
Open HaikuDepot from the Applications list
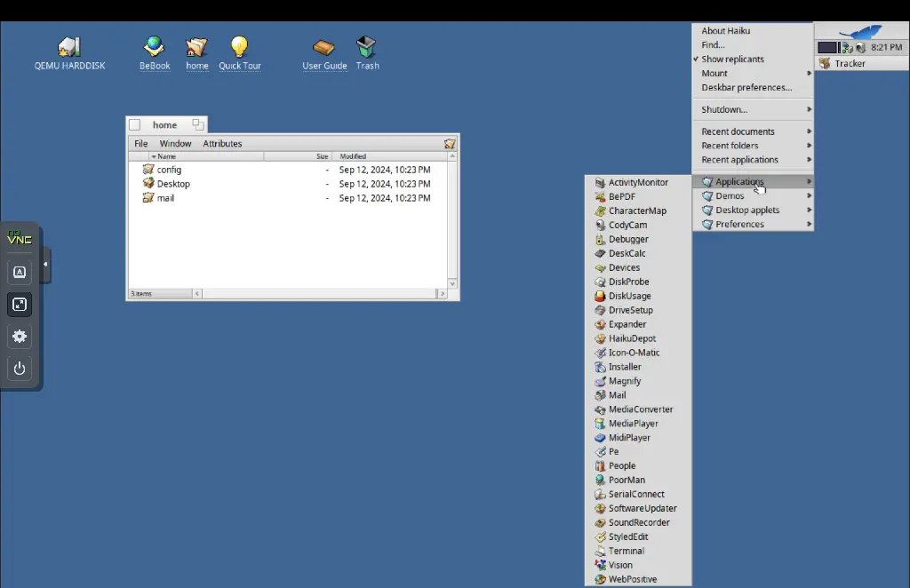[632, 338]
